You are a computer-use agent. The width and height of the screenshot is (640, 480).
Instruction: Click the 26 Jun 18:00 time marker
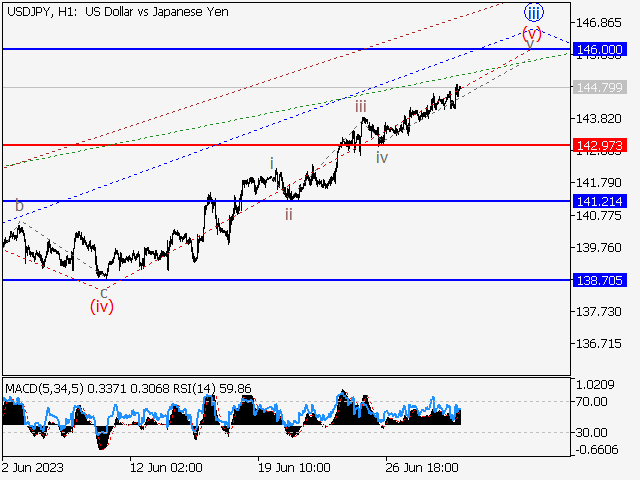click(x=422, y=468)
